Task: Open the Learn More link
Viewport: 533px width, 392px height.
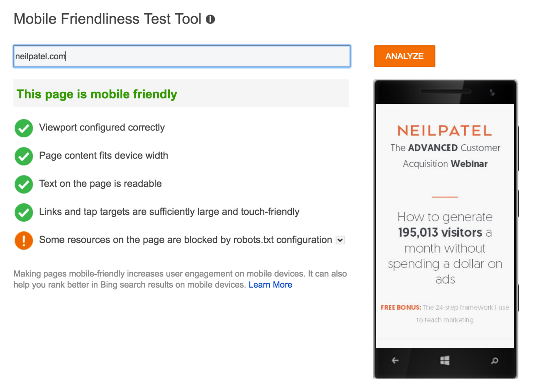Action: click(x=270, y=284)
